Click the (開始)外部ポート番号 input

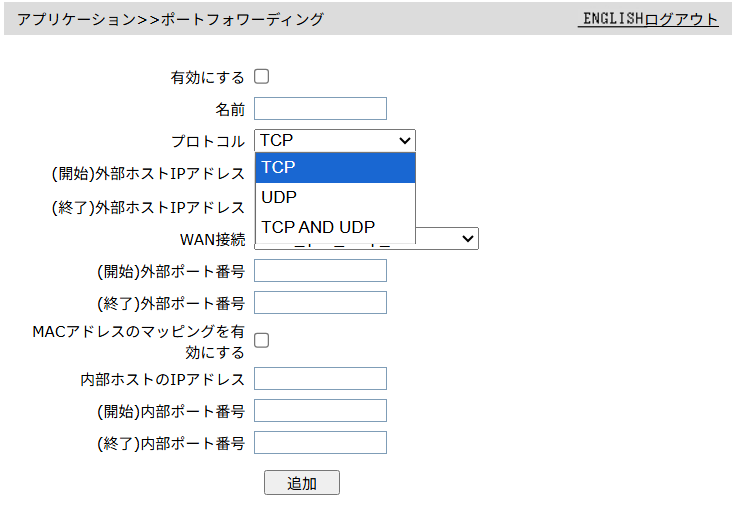point(320,271)
